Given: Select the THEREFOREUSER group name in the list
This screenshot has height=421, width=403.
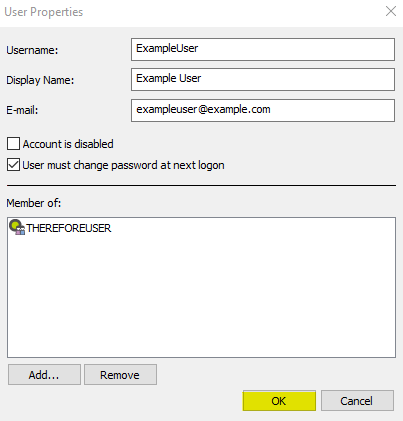Looking at the screenshot, I should pyautogui.click(x=69, y=228).
